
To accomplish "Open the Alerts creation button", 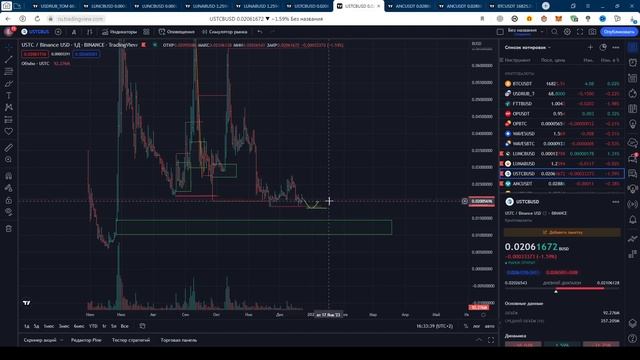I will click(176, 32).
